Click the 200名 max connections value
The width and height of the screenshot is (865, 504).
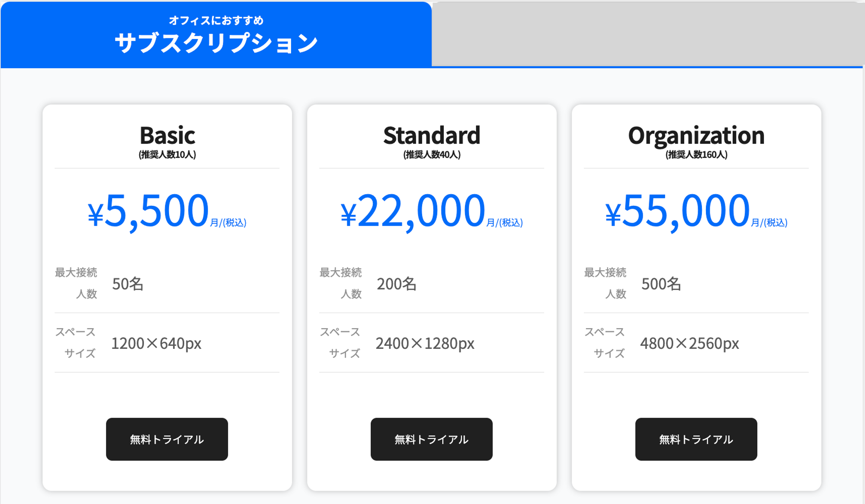397,284
